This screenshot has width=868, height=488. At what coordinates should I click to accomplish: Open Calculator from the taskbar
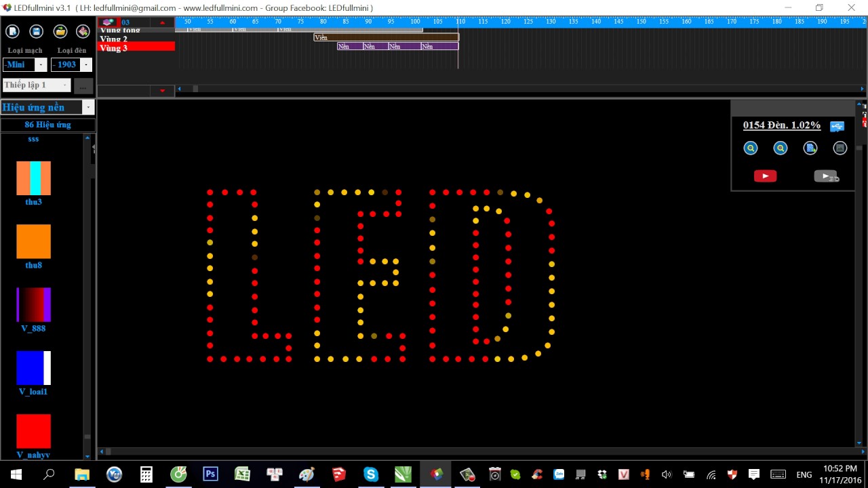tap(146, 474)
